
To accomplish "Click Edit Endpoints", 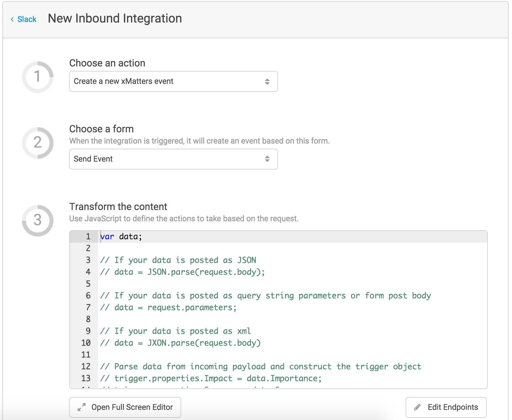I will click(x=446, y=407).
